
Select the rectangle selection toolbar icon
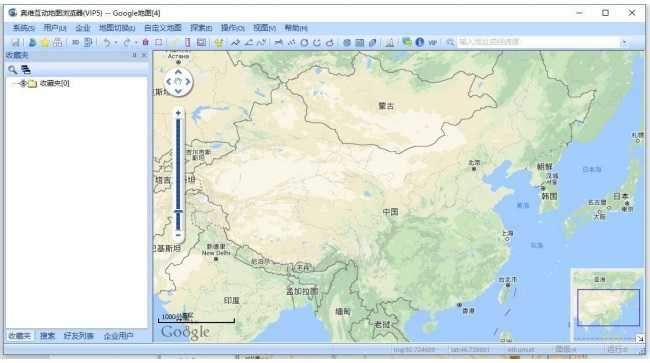pos(158,42)
